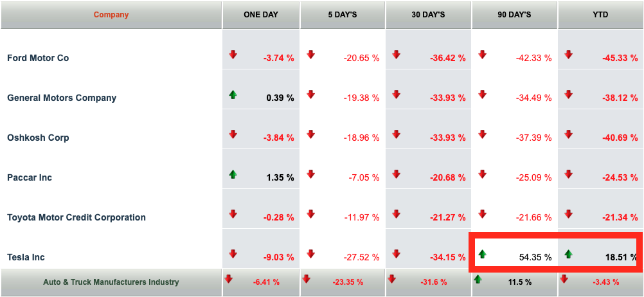Click the red down arrow in Tesla's 5 day cell
This screenshot has height=297, width=644.
(310, 254)
